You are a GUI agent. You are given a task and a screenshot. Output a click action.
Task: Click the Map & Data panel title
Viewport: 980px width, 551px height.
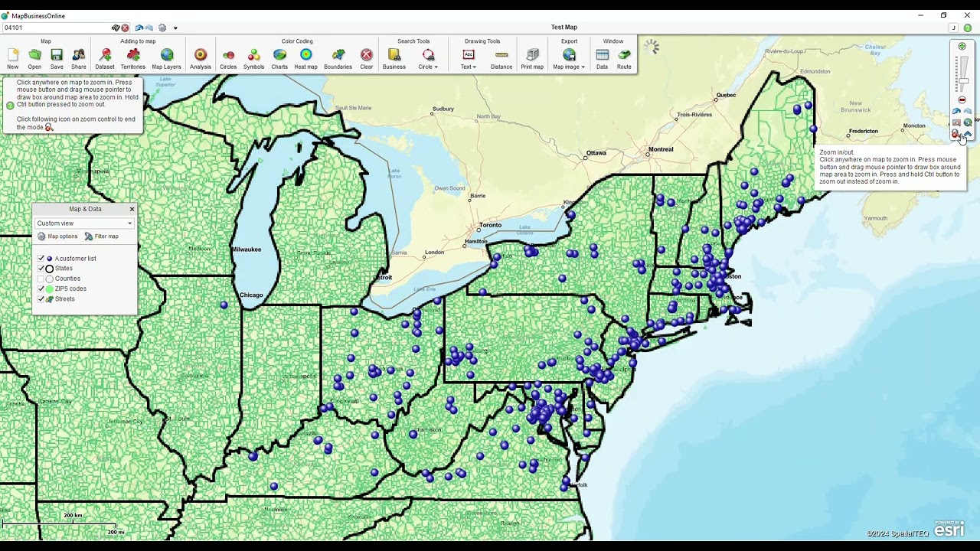85,209
